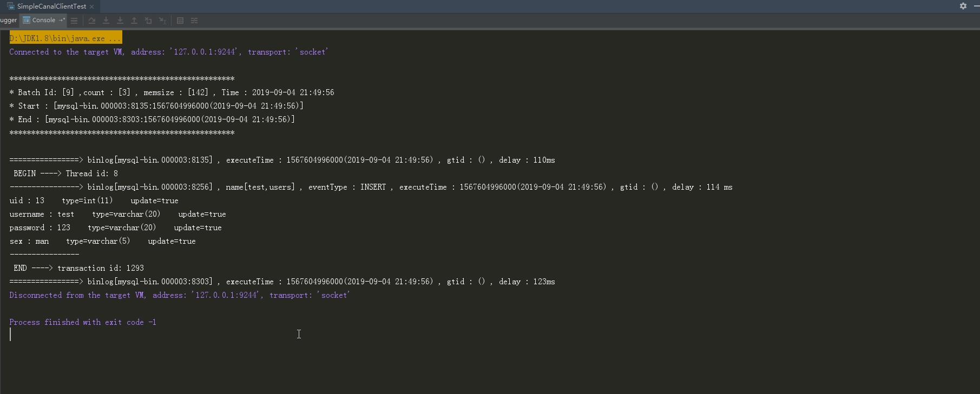Click the 'eventType : INSERT' binlog line
Viewport: 980px width, 394px height.
click(x=371, y=187)
